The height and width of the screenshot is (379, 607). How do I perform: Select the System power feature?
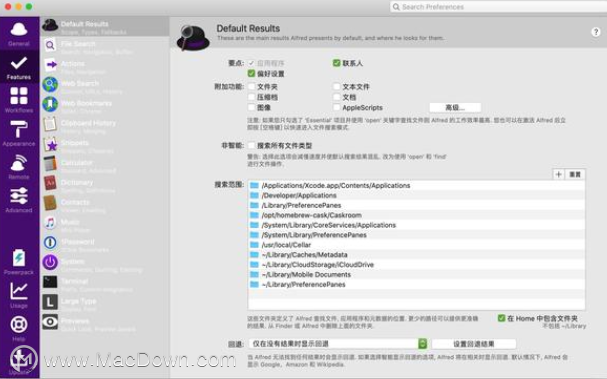pyautogui.click(x=105, y=264)
